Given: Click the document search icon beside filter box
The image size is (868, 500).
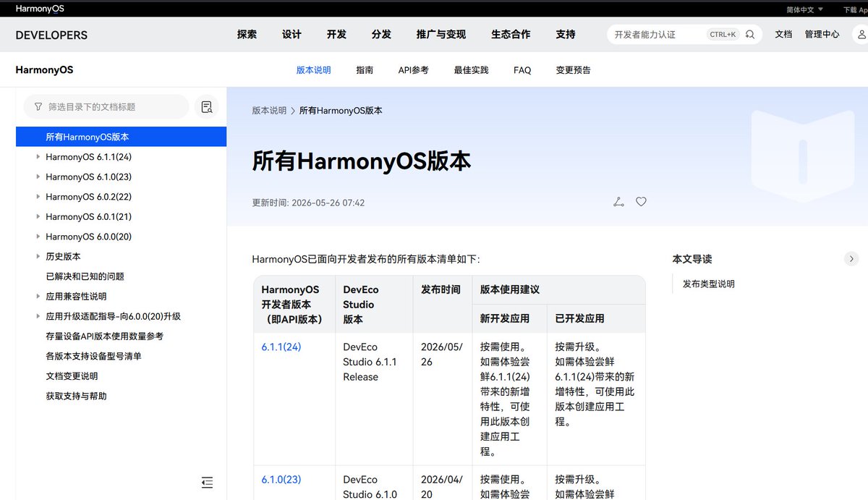Looking at the screenshot, I should point(207,107).
